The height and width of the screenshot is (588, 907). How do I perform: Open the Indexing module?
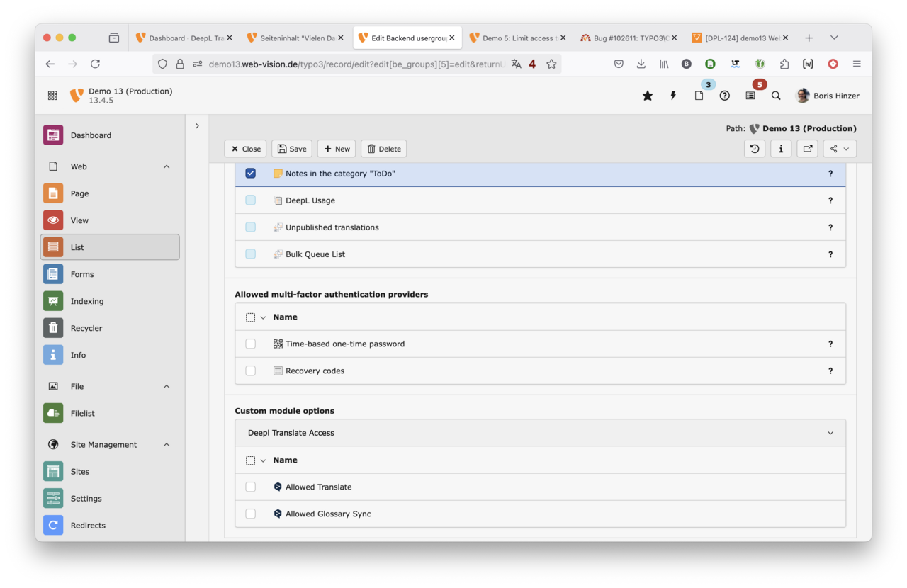[x=86, y=301]
